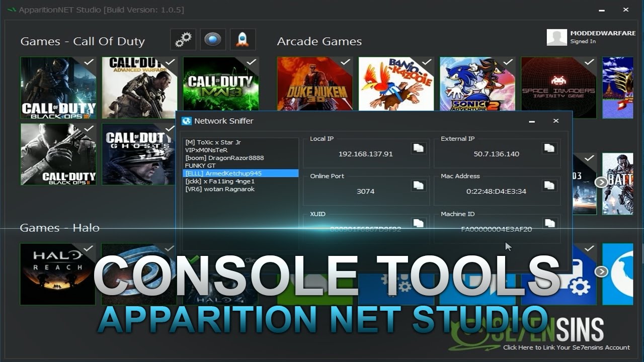644x362 pixels.
Task: Minimize the ApparitionNET Studio window
Action: [602, 10]
